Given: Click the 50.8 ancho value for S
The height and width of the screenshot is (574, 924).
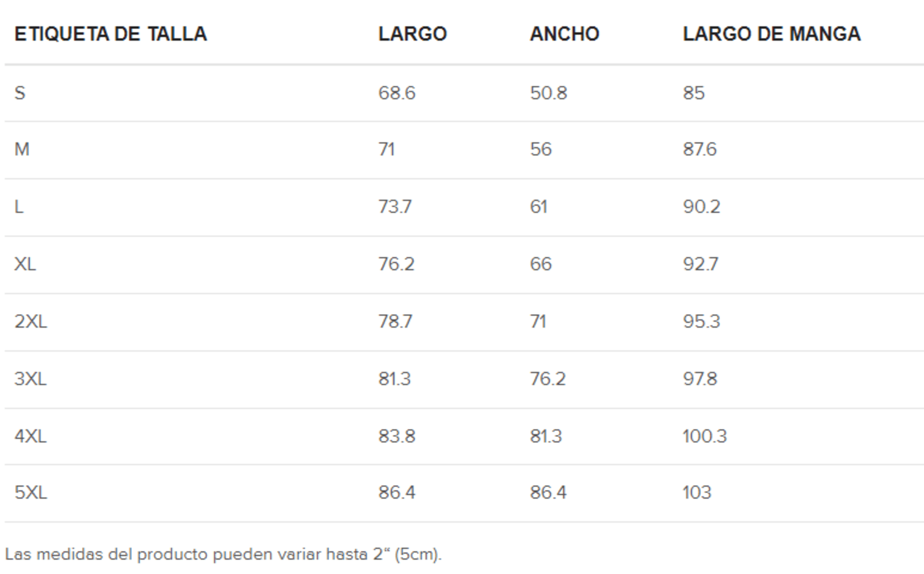Looking at the screenshot, I should [548, 93].
